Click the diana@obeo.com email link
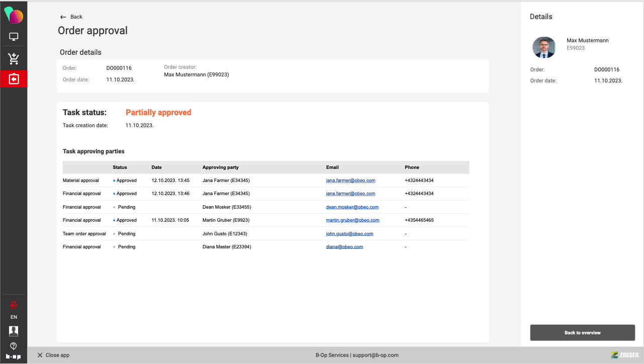644x364 pixels. point(344,247)
